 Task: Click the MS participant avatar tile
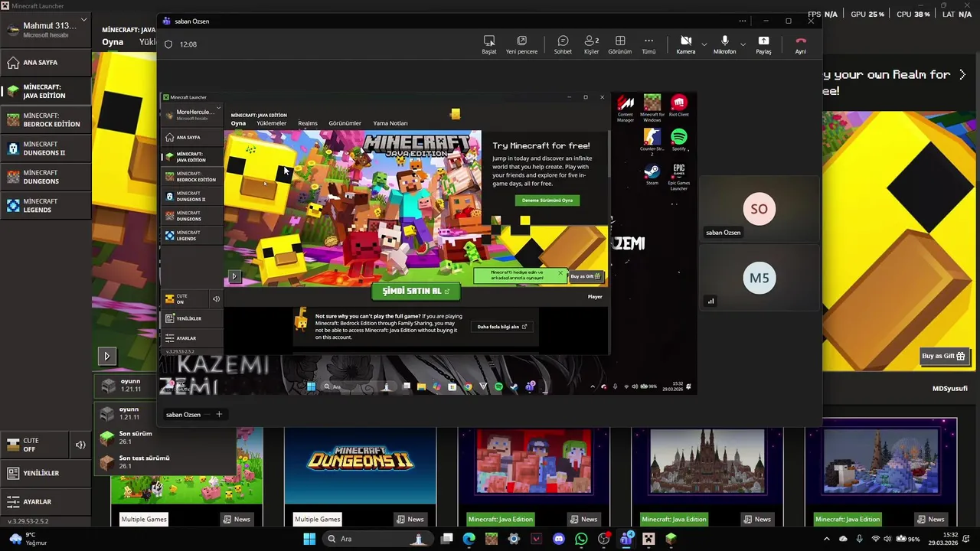pos(759,278)
